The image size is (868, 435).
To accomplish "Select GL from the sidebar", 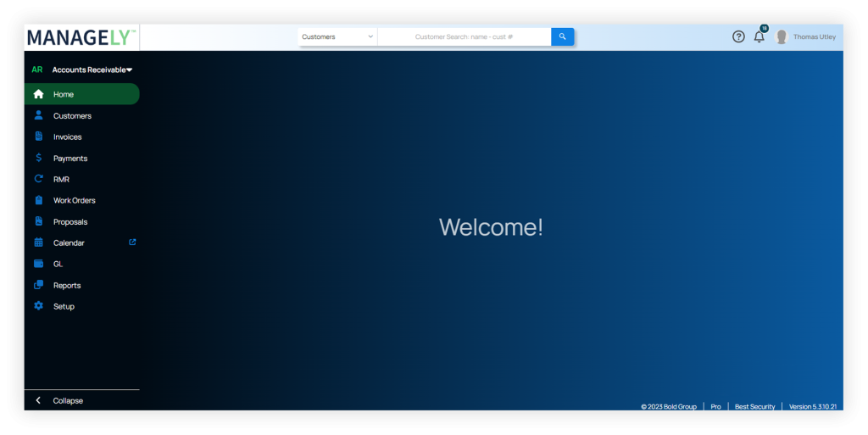I will coord(58,264).
